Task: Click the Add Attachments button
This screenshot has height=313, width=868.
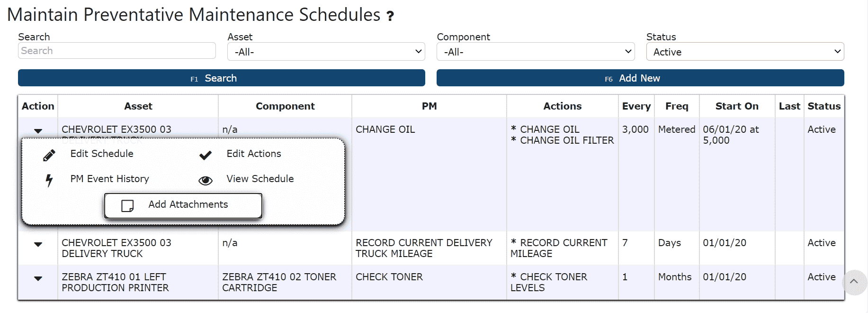Action: 183,205
